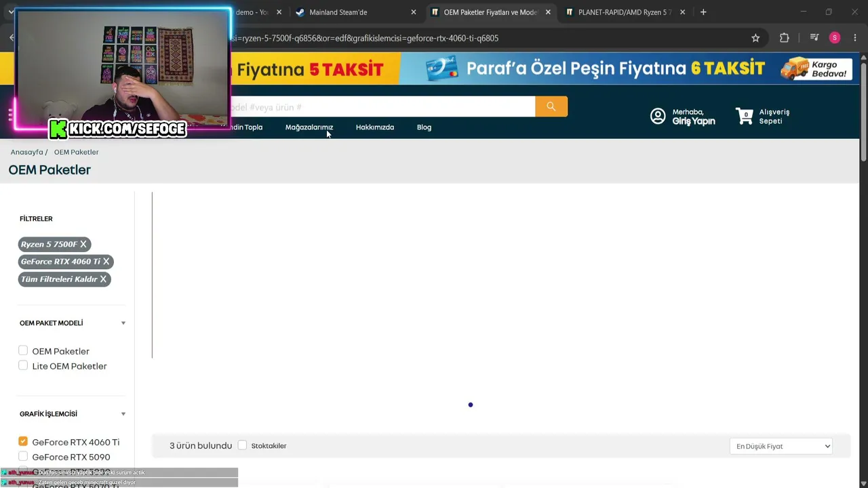
Task: Click the Giriş Yapın login link
Action: point(694,121)
